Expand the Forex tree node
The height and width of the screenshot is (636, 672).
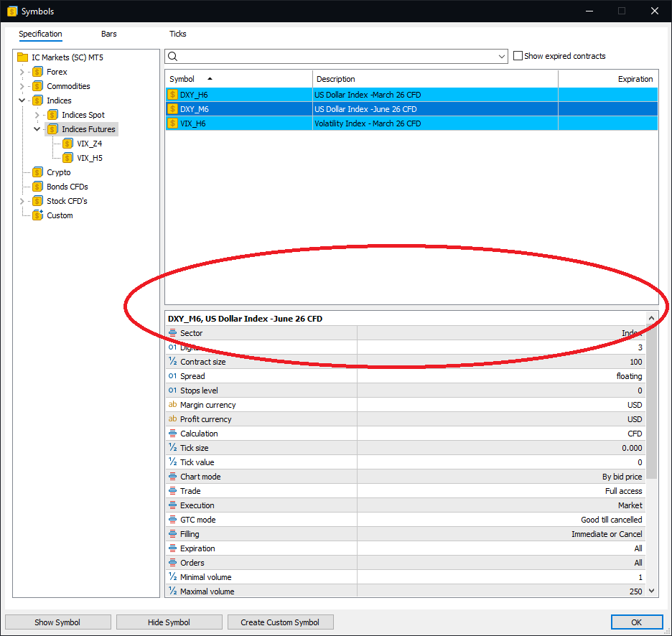tap(22, 72)
